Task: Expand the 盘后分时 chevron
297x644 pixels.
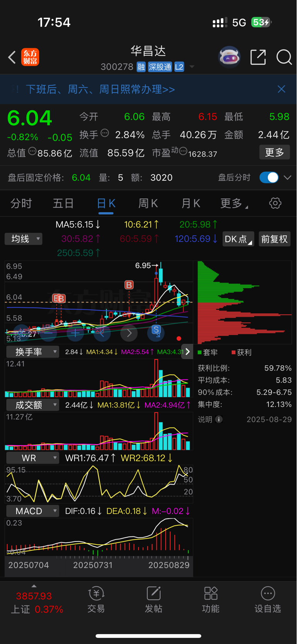Action: [287, 178]
